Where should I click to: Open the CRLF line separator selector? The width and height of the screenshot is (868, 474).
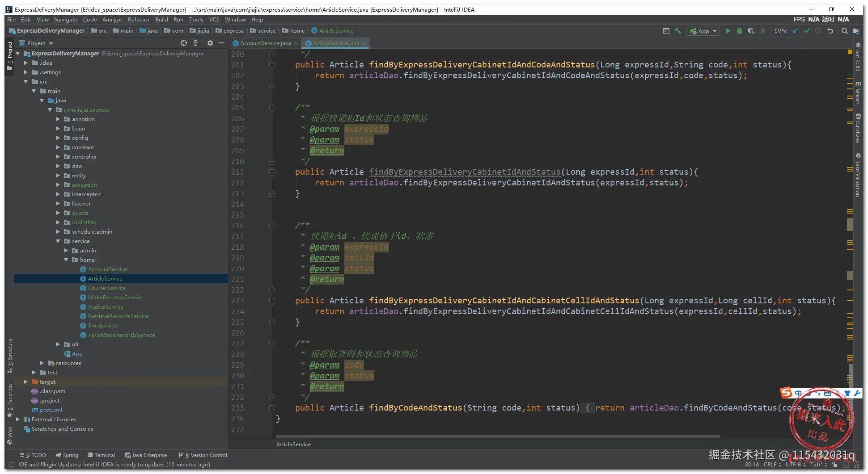tap(772, 465)
